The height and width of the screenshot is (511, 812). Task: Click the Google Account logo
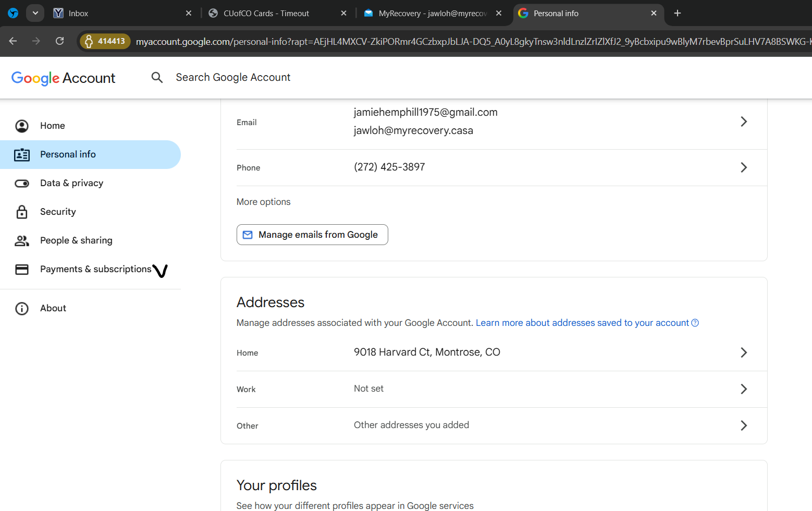click(64, 78)
